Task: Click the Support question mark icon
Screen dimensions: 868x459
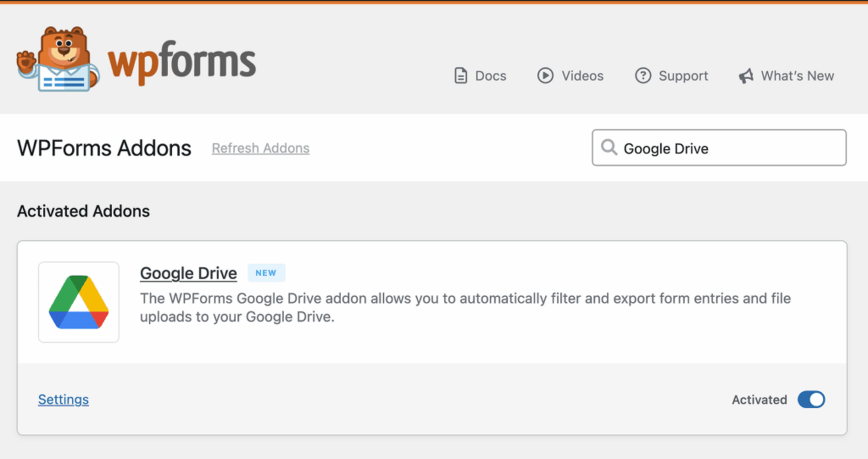Action: 643,76
